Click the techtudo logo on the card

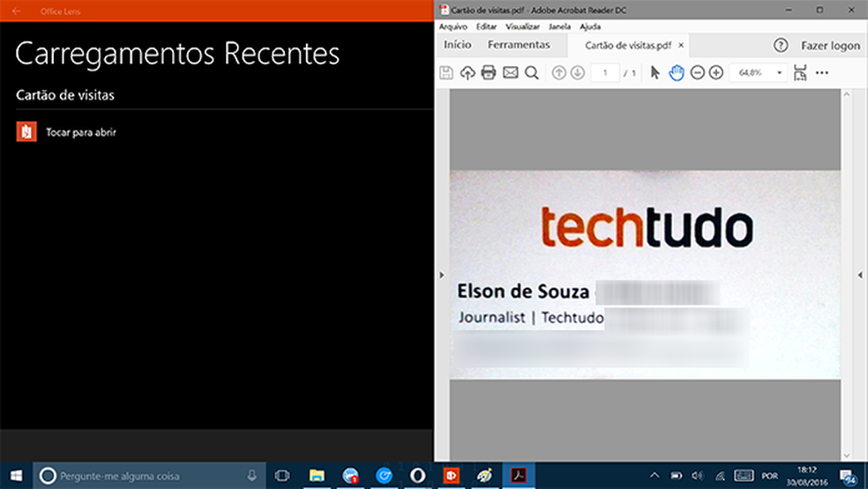pyautogui.click(x=647, y=227)
